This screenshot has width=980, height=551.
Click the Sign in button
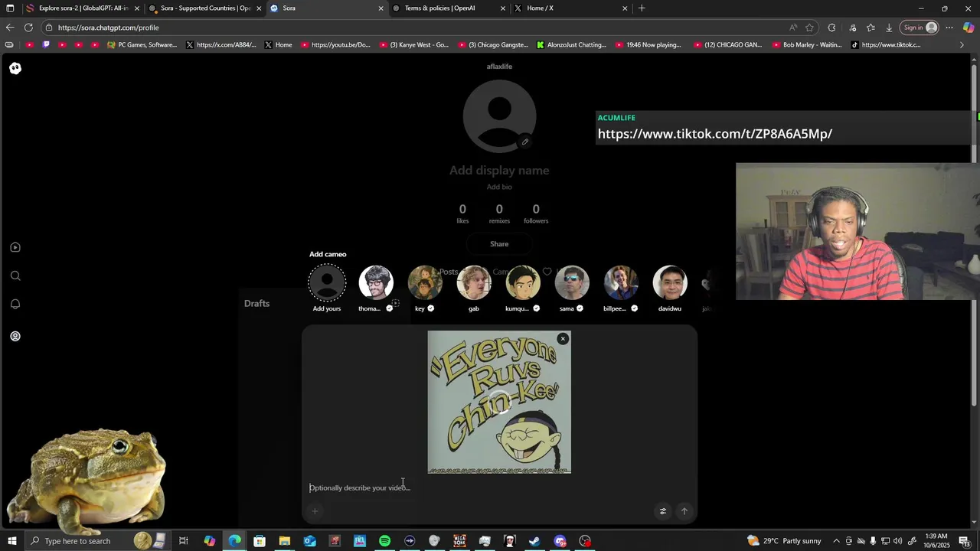click(x=920, y=28)
